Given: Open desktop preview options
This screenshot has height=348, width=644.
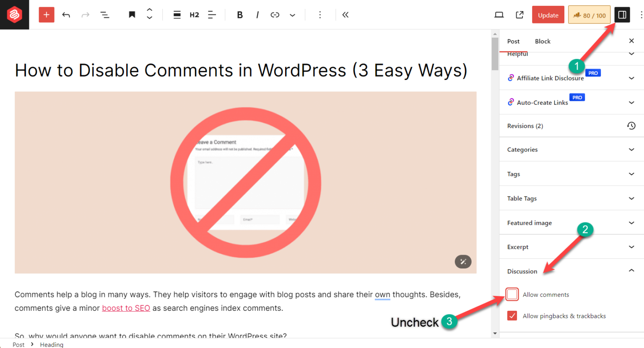Looking at the screenshot, I should (x=499, y=14).
